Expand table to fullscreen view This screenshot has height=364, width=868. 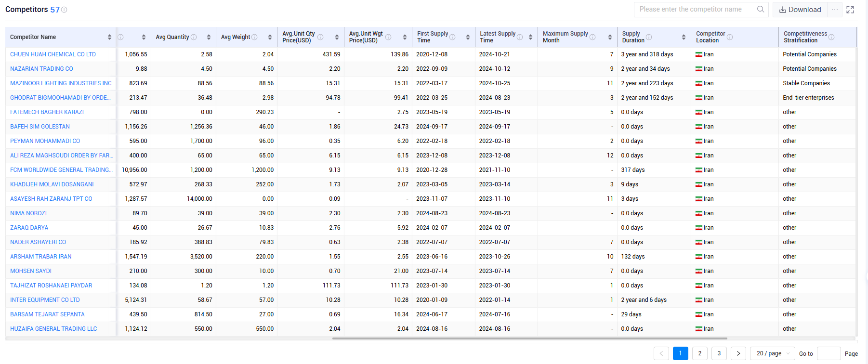850,10
